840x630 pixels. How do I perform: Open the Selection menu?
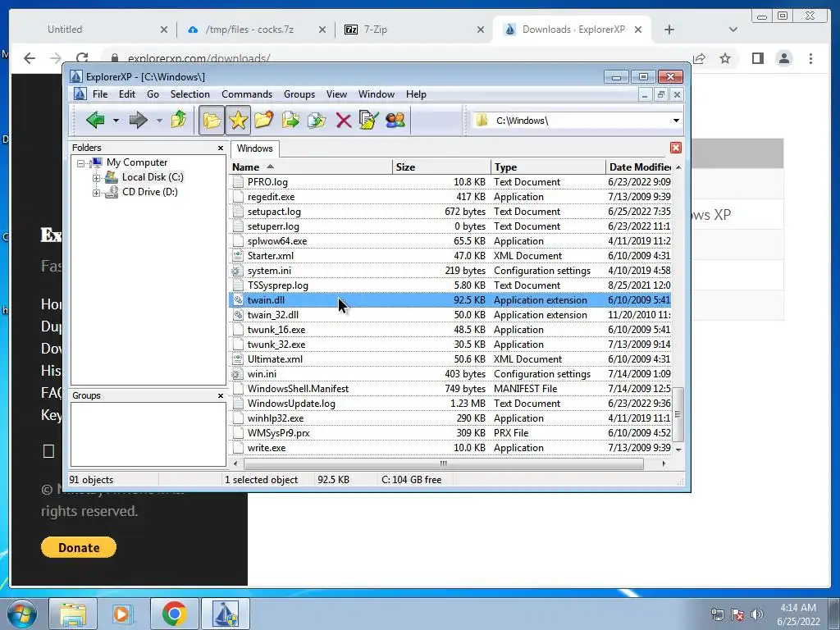(x=190, y=94)
